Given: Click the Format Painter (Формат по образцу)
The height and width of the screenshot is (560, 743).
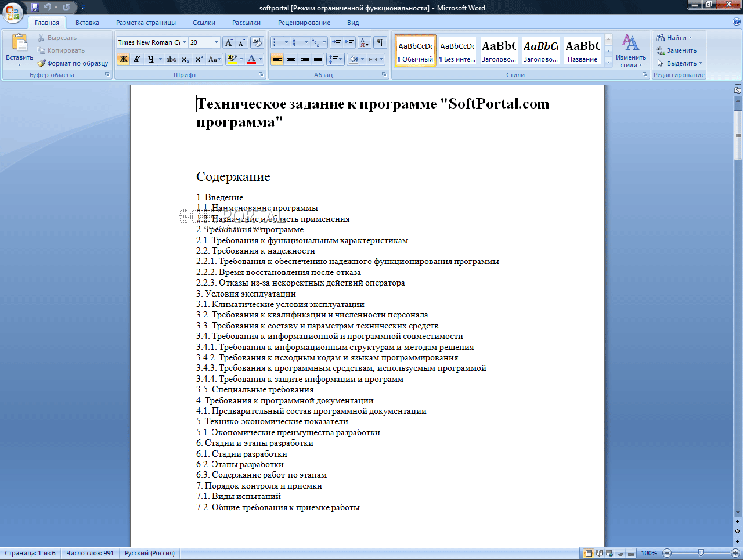Looking at the screenshot, I should (73, 63).
